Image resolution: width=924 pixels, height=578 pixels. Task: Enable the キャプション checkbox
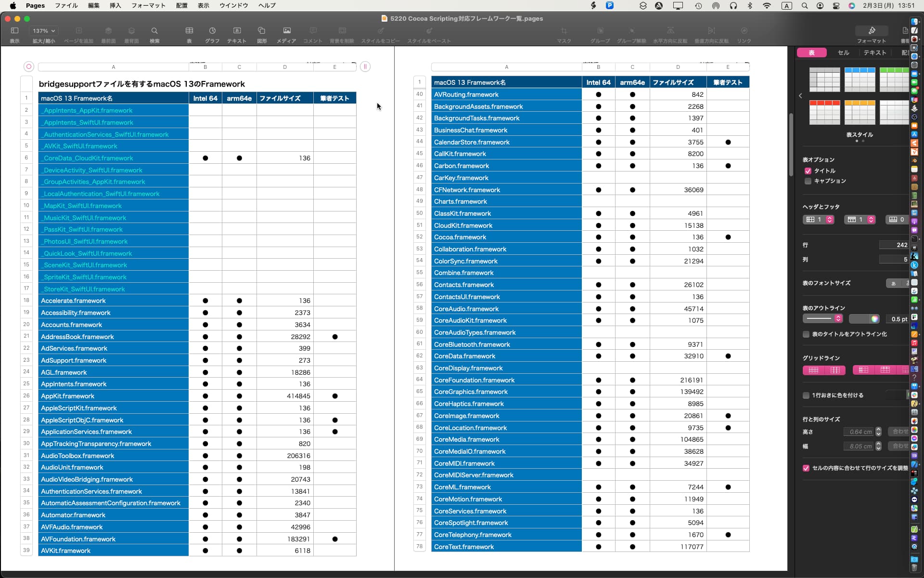pyautogui.click(x=808, y=181)
